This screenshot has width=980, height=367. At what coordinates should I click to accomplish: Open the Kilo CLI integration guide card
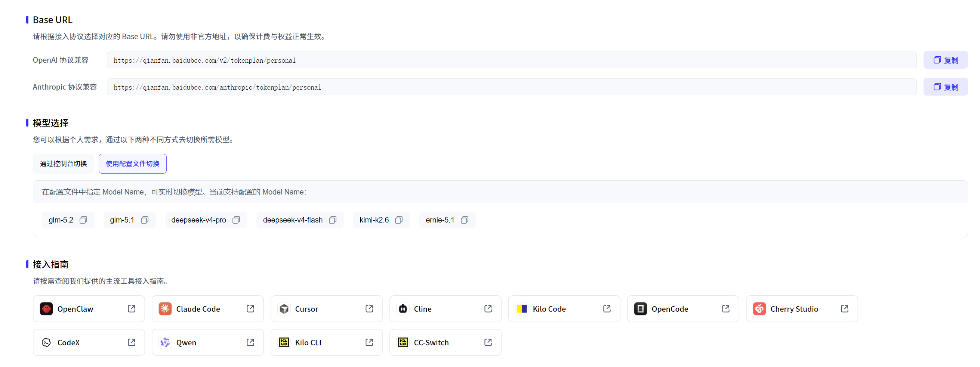326,342
